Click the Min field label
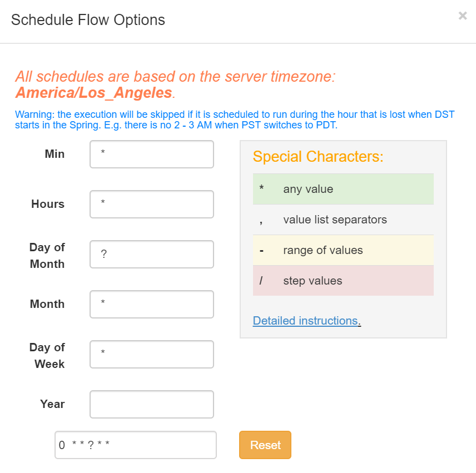 point(54,154)
